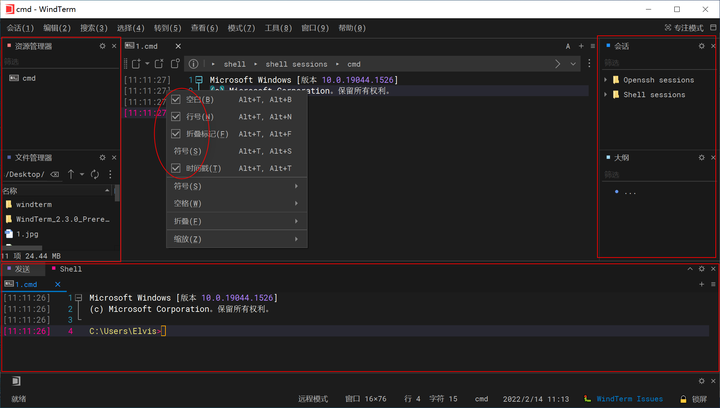Click the breadcrumb forward chevron
This screenshot has height=408, width=720.
click(x=557, y=64)
